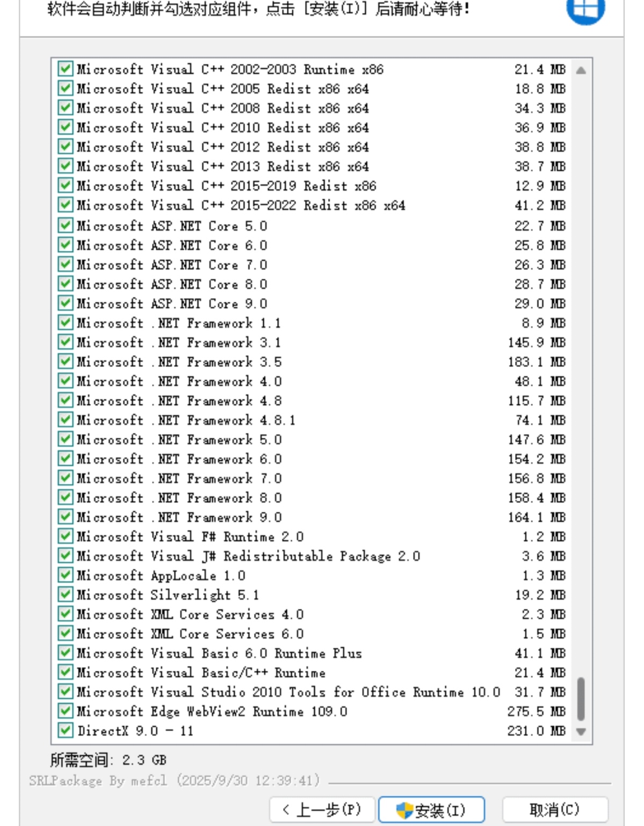
Task: Uncheck Microsoft .NET Framework 3.5
Action: point(64,361)
